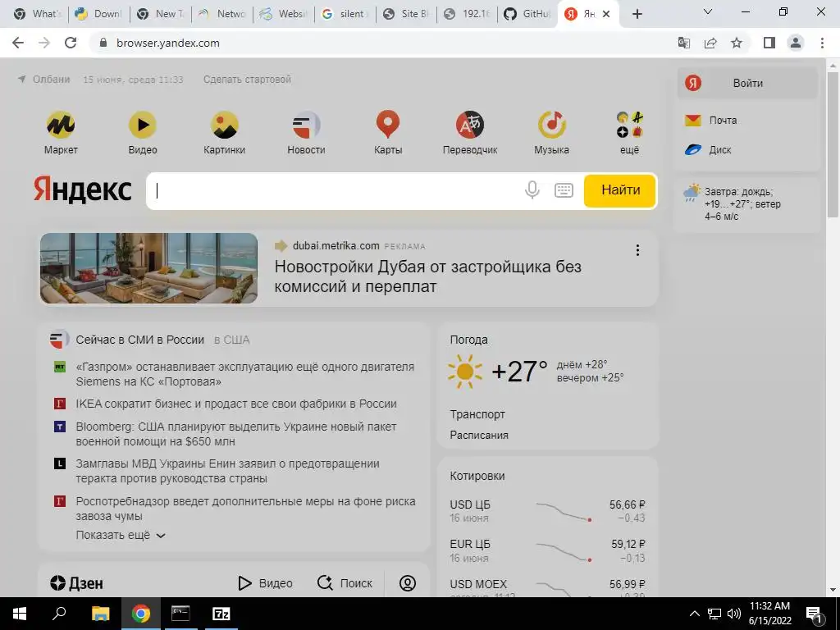This screenshot has height=630, width=840.
Task: Switch to the 192.16 tab
Action: (467, 14)
